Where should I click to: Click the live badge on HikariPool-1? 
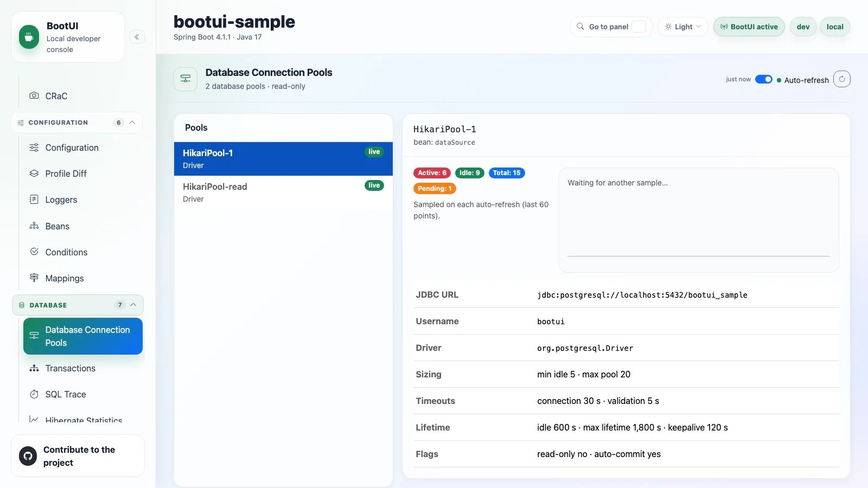coord(374,152)
